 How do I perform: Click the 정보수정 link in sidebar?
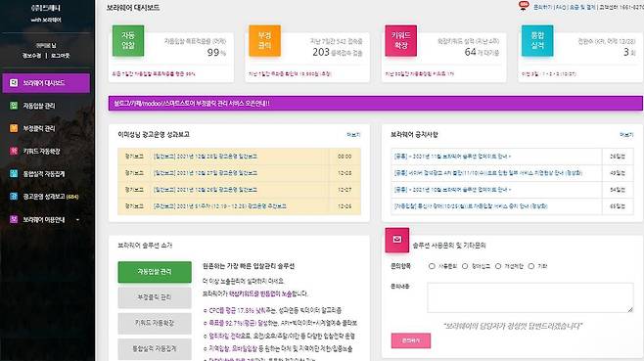tap(31, 56)
